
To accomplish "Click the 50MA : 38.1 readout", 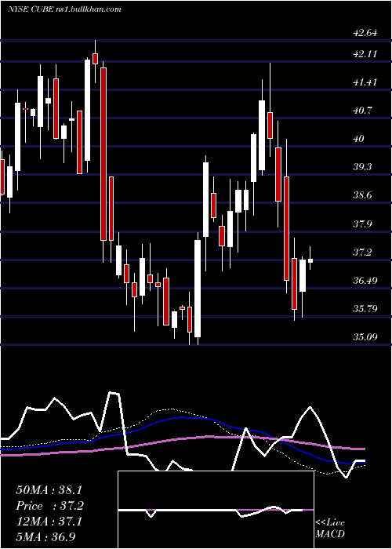I will [49, 490].
